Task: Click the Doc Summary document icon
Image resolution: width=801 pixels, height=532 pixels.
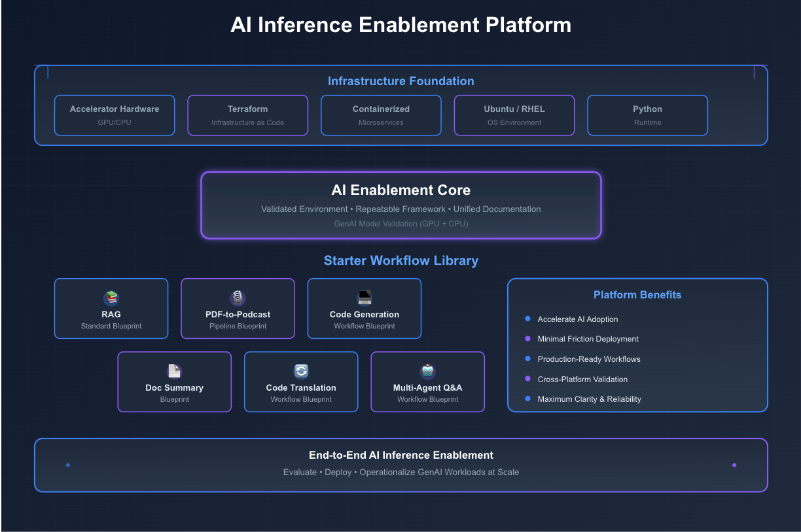Action: (x=175, y=372)
